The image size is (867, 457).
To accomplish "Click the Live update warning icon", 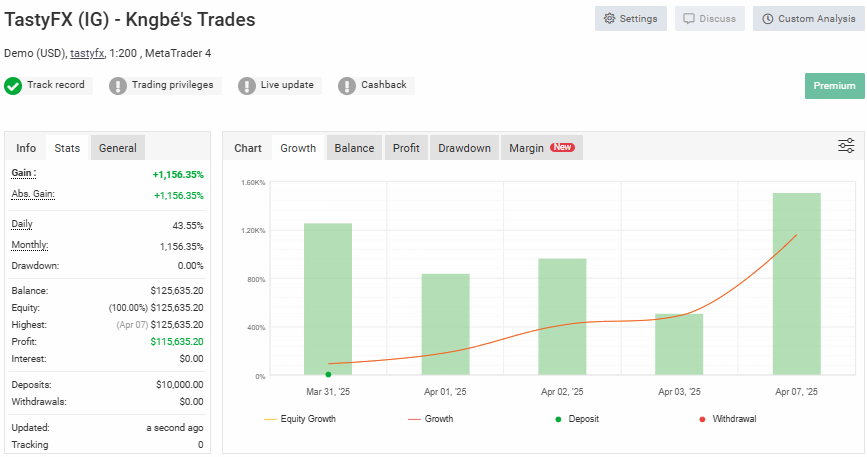I will click(x=247, y=86).
